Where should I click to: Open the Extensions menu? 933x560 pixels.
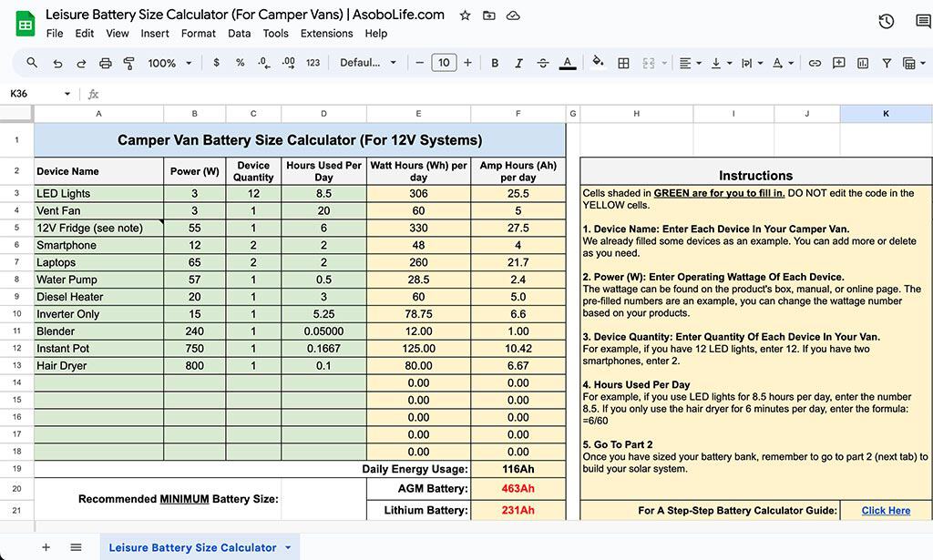pos(327,34)
